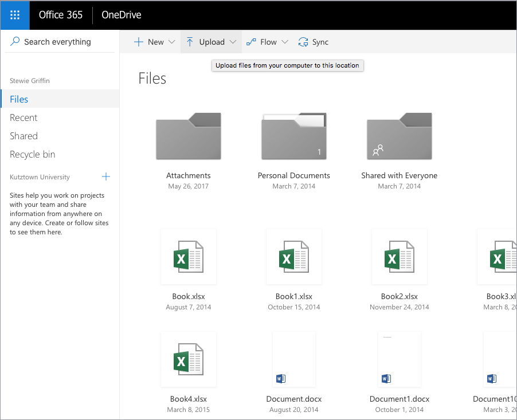517x420 pixels.
Task: Open the Personal Documents folder
Action: click(x=293, y=136)
